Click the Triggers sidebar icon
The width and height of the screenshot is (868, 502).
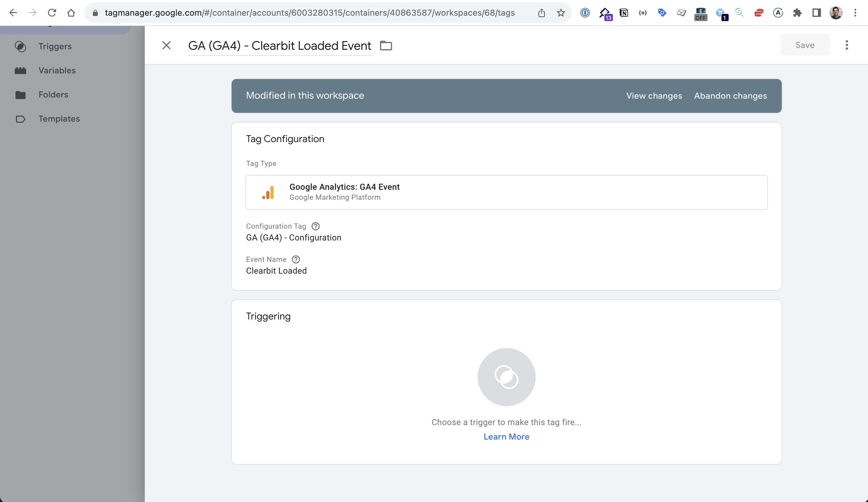click(20, 46)
